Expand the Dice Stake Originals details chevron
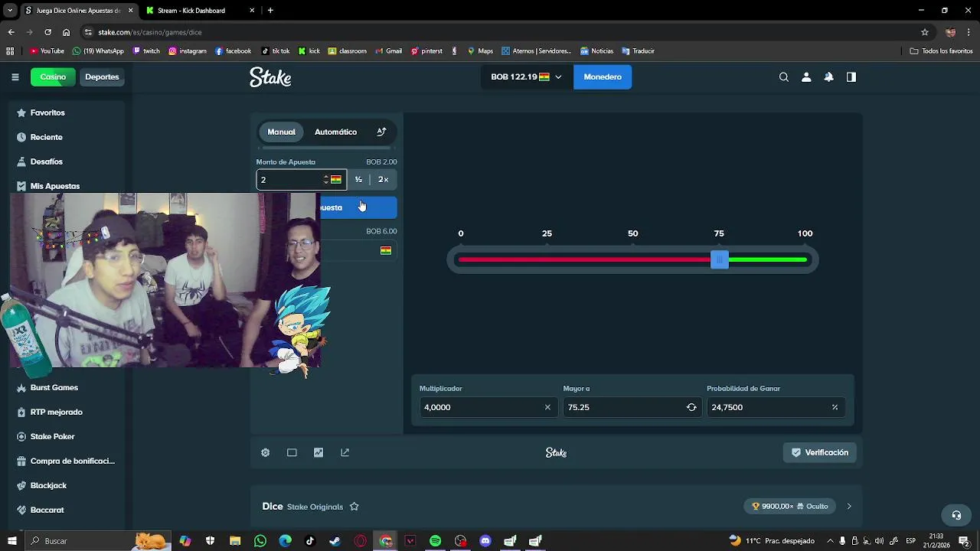 (848, 506)
